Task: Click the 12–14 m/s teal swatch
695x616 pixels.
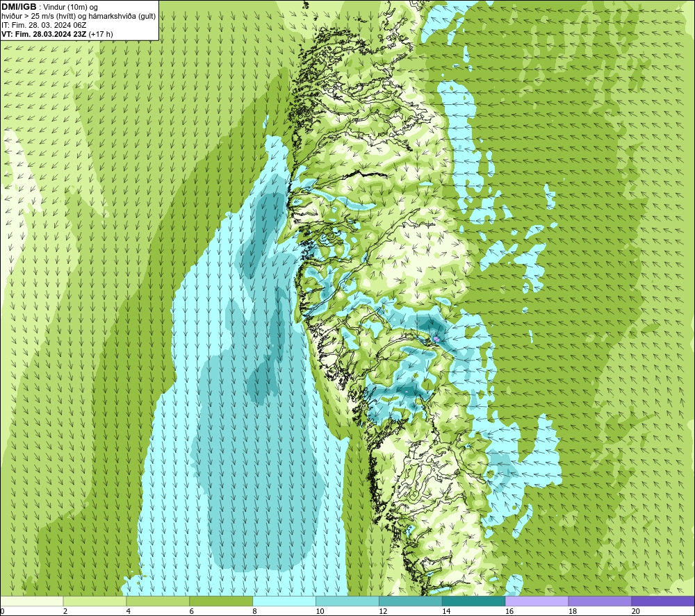Action: click(x=411, y=601)
